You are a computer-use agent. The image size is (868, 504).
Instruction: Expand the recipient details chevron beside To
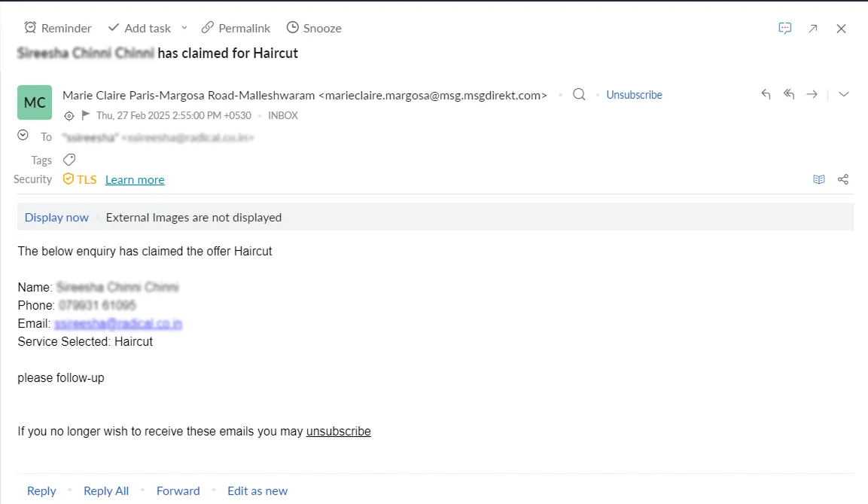pos(23,136)
